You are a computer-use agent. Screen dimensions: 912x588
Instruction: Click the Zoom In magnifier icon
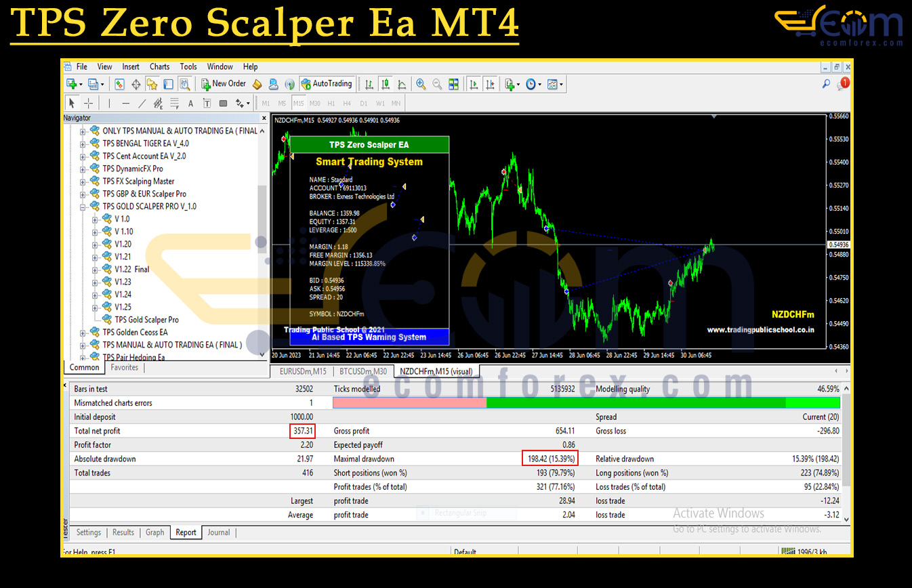coord(421,83)
